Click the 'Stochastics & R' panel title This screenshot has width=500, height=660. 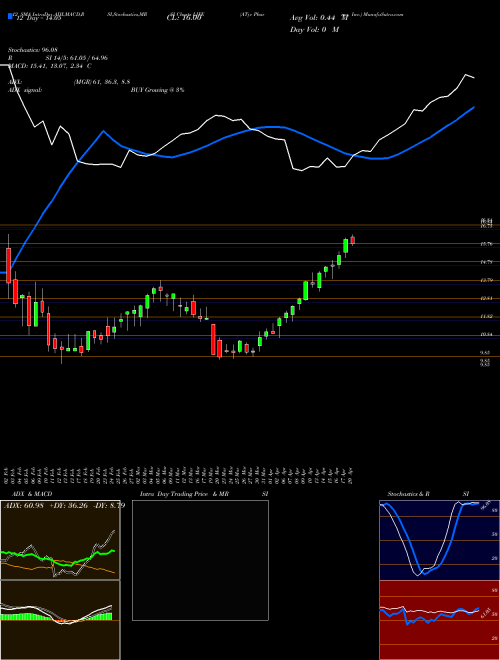point(409,494)
